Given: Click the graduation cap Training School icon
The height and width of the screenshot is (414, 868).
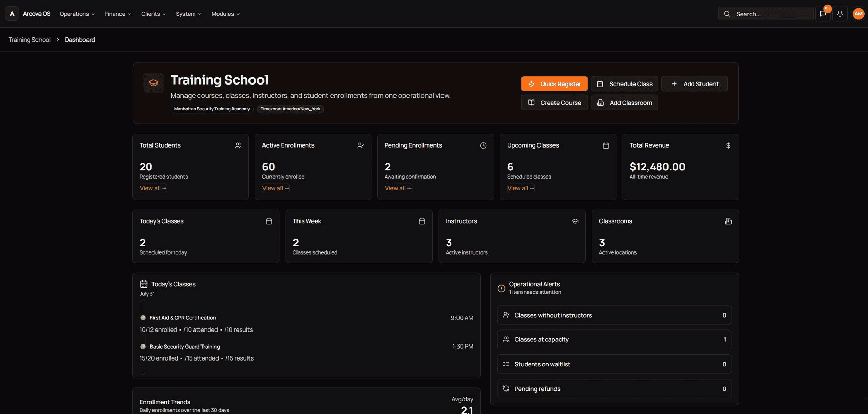Looking at the screenshot, I should (154, 83).
